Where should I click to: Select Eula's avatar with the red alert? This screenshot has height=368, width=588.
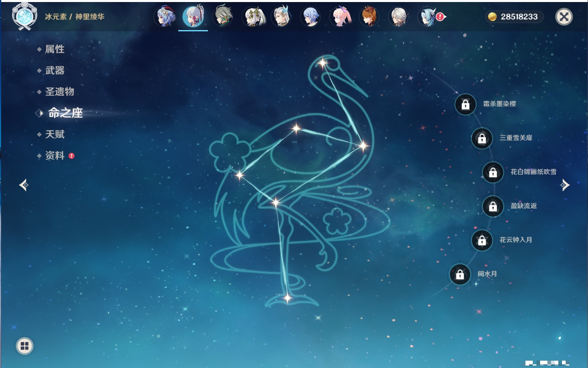428,17
